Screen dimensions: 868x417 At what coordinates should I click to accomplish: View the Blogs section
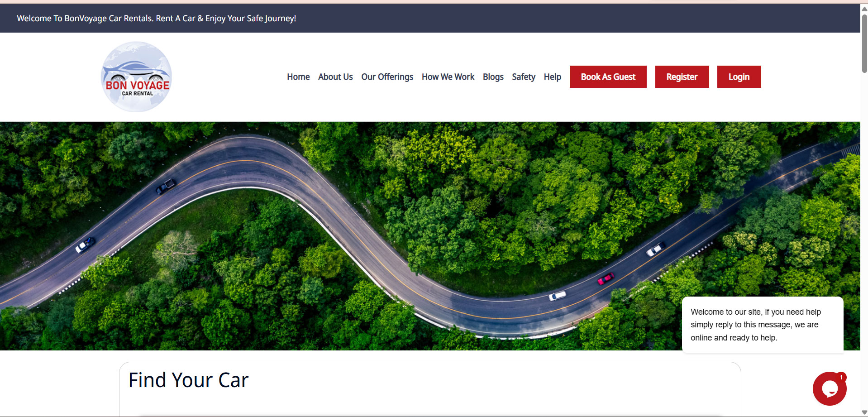click(493, 77)
